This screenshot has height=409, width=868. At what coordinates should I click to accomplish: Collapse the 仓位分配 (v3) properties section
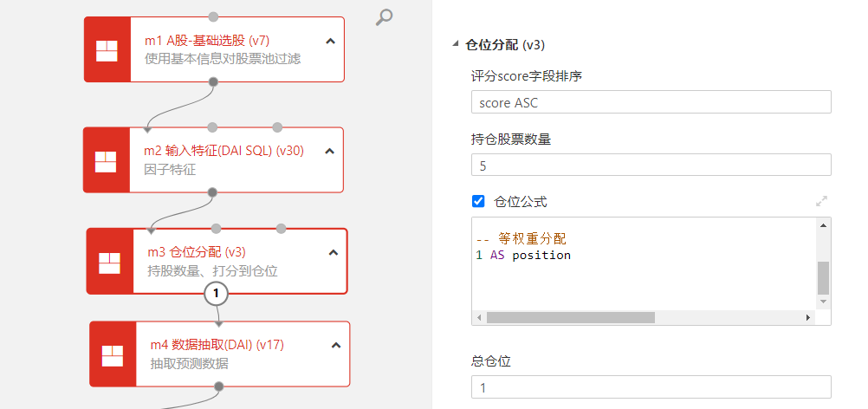coord(457,45)
